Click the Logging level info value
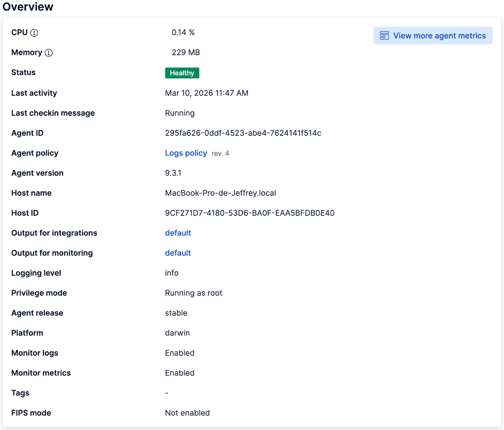The image size is (504, 430). pos(172,273)
